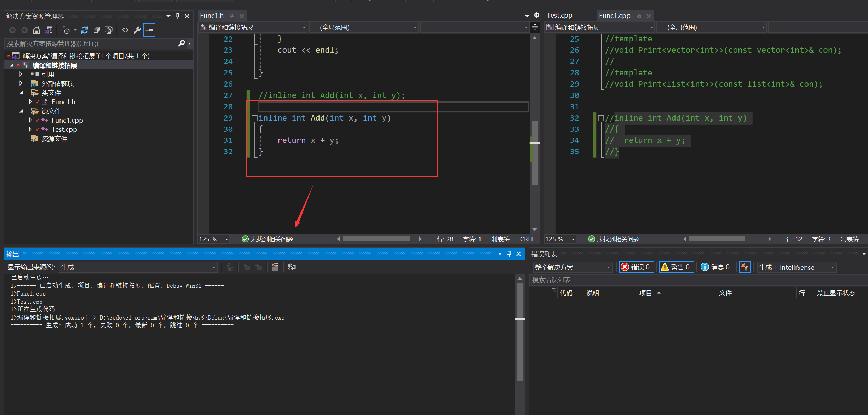Open the 显示输出来源 生成 dropdown
This screenshot has height=415, width=868.
[138, 267]
